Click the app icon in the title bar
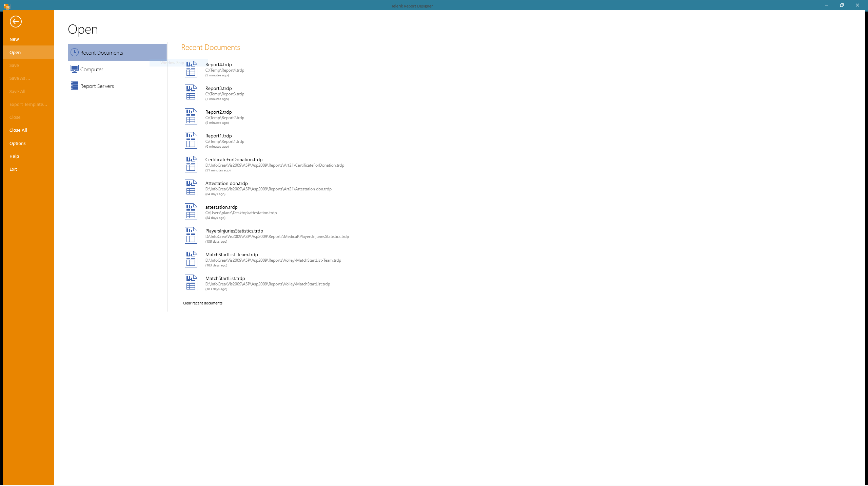 [x=6, y=6]
